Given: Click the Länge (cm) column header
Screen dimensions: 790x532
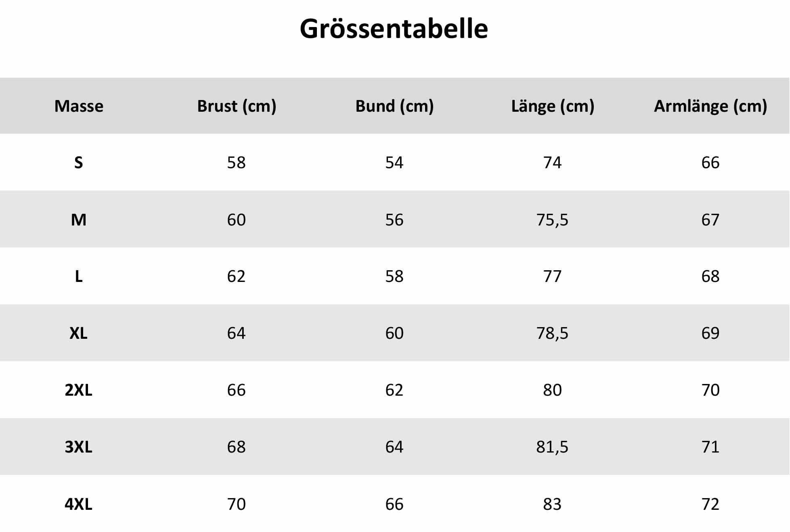Looking at the screenshot, I should point(553,106).
